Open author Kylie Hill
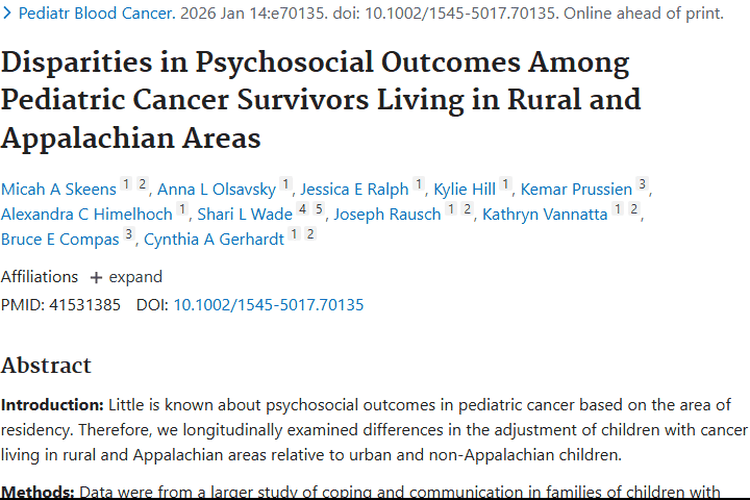 465,189
